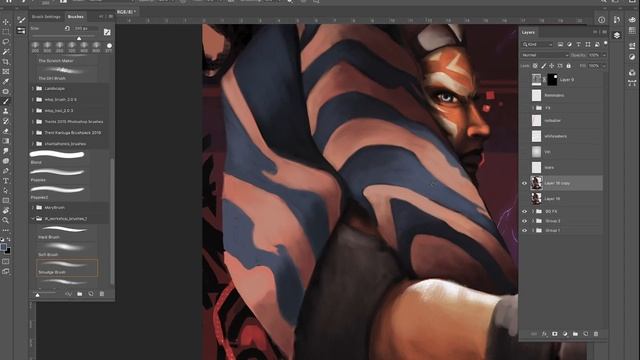
Task: Expand the Trent Kaniuga Brushpack folder
Action: click(33, 133)
